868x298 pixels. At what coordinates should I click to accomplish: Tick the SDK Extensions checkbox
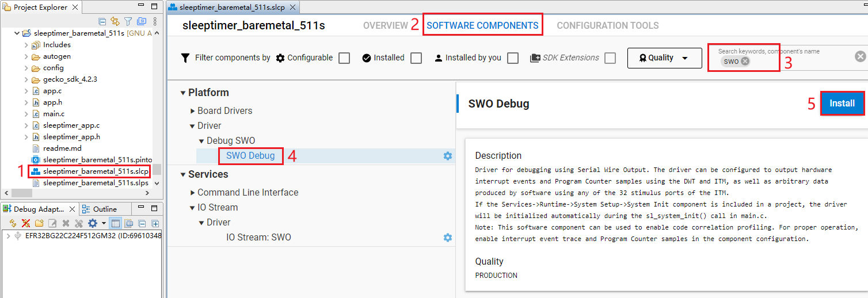click(610, 58)
